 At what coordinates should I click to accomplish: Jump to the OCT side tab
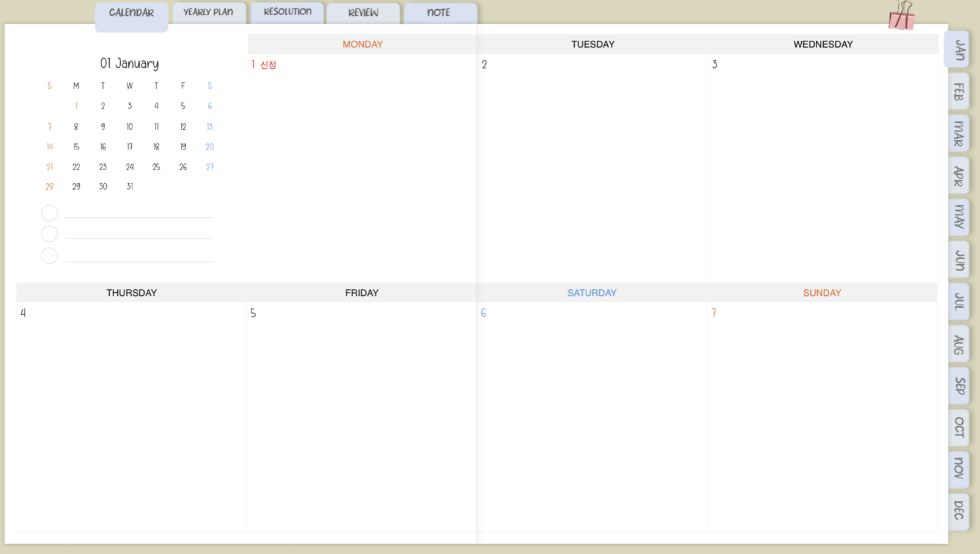959,427
